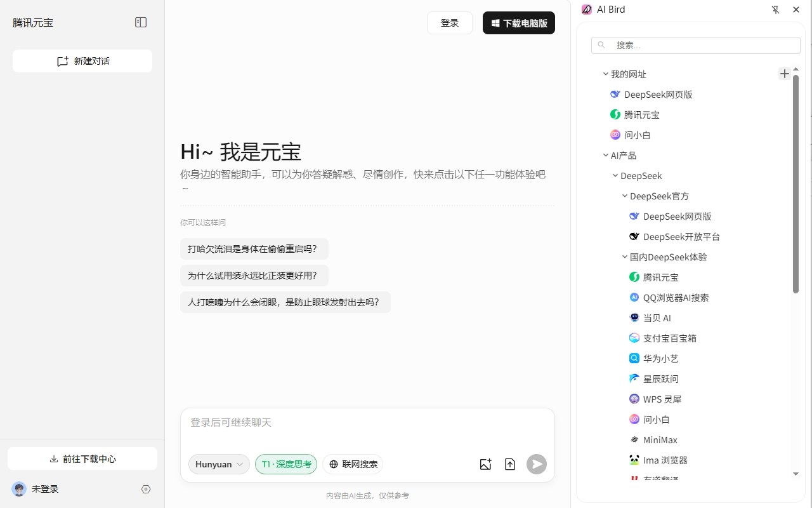Collapse the DeepSeek官方 tree node
812x508 pixels.
point(624,196)
